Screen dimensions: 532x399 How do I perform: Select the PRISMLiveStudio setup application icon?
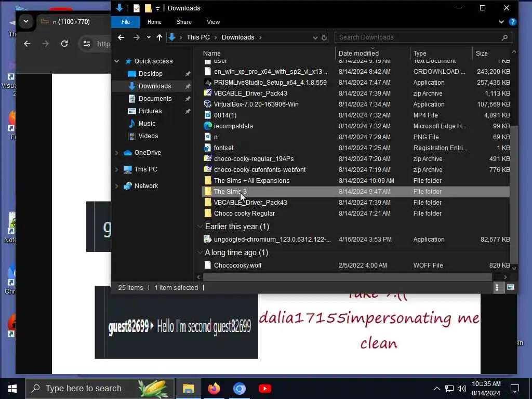pos(208,83)
